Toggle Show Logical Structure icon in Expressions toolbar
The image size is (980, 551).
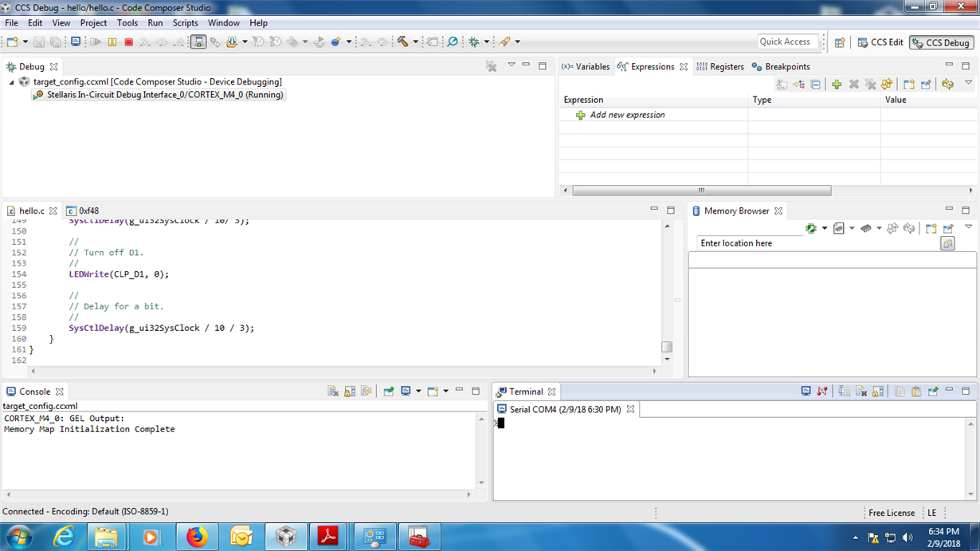click(x=798, y=85)
